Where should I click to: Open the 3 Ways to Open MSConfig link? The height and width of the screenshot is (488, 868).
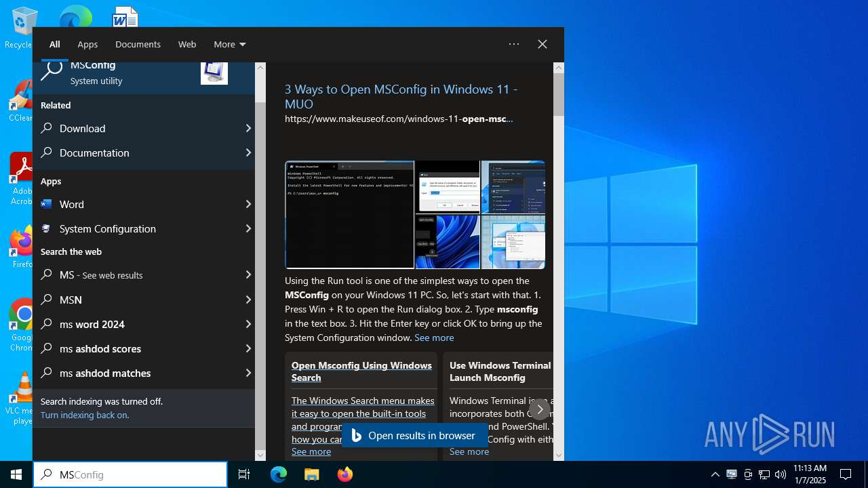[x=401, y=96]
